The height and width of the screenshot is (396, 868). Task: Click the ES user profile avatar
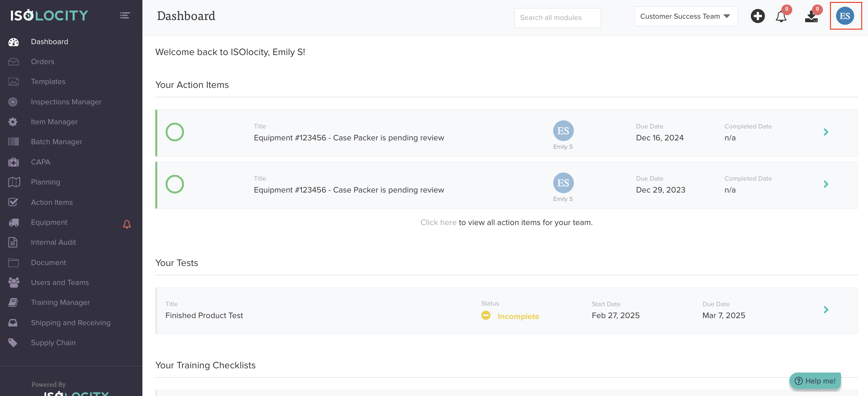click(845, 16)
